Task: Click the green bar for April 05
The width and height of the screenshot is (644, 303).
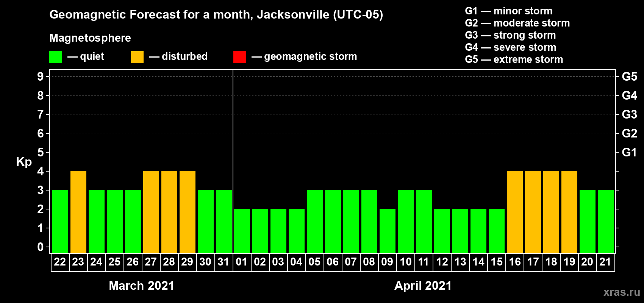Action: 315,221
